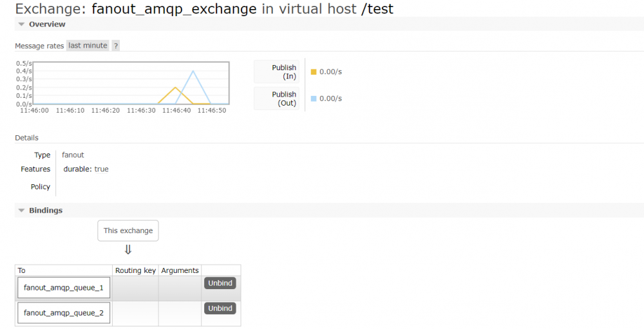Unbind fanout_amqp_queue_2 from the exchange
Viewport: 644px width, 329px height.
pos(220,308)
